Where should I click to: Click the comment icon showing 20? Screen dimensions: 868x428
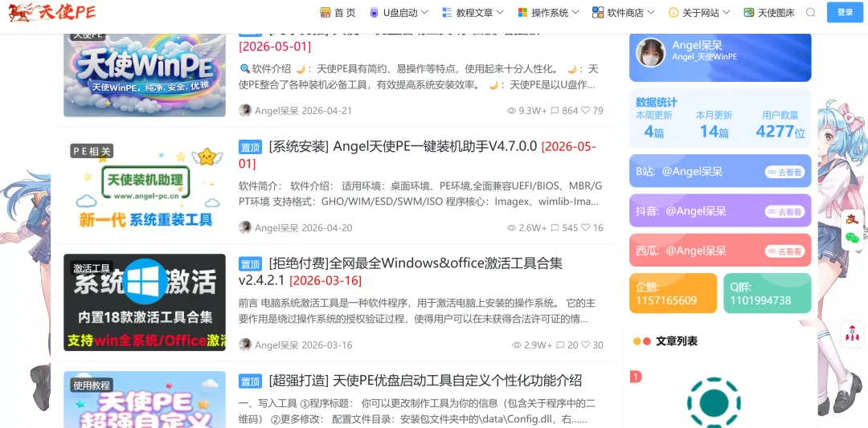click(560, 345)
